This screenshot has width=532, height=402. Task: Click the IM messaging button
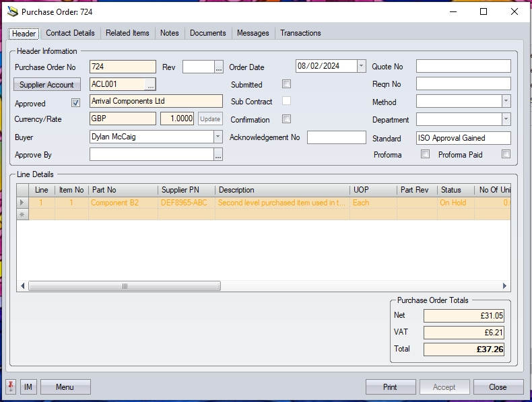pos(28,387)
